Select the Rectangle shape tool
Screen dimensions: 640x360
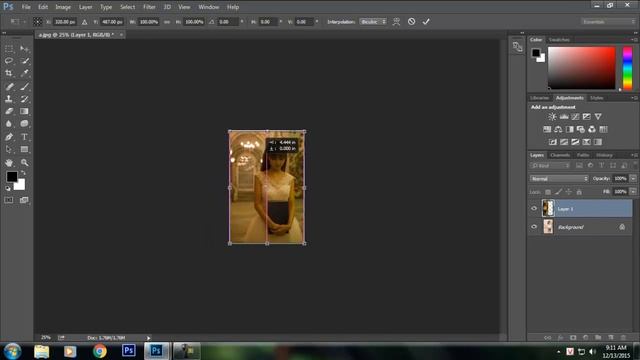[24, 149]
